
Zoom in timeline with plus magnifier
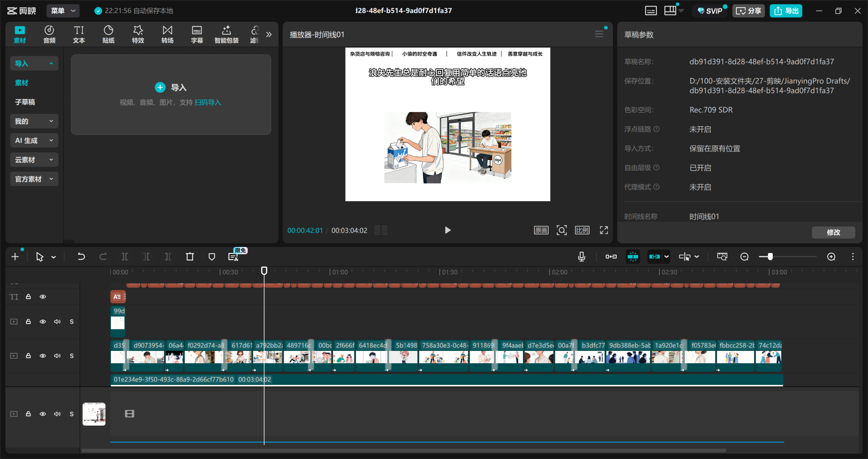coord(831,257)
